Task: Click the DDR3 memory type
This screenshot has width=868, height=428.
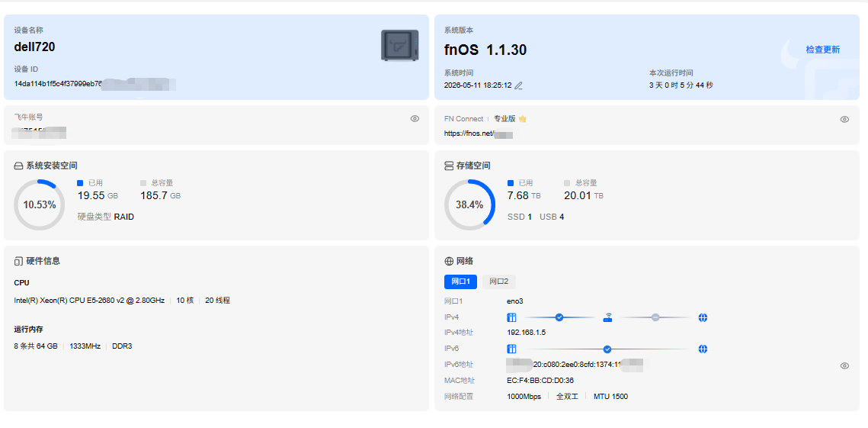Action: pyautogui.click(x=122, y=346)
